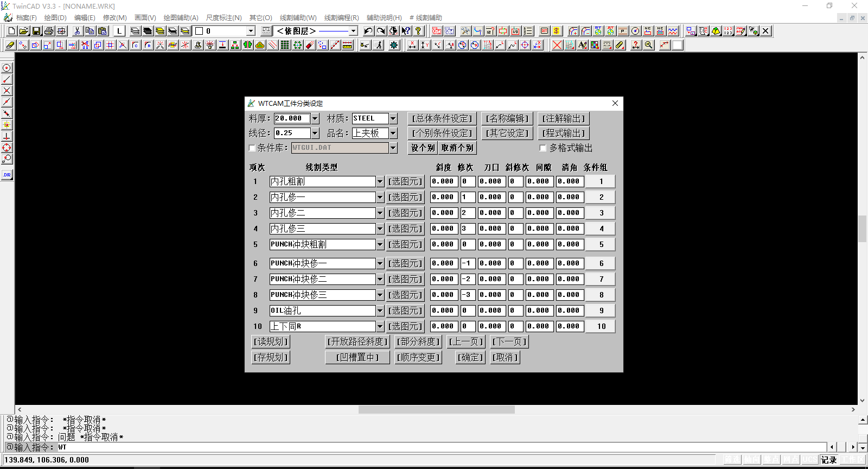Click the color palette icon
This screenshot has height=469, width=868.
[x=595, y=45]
